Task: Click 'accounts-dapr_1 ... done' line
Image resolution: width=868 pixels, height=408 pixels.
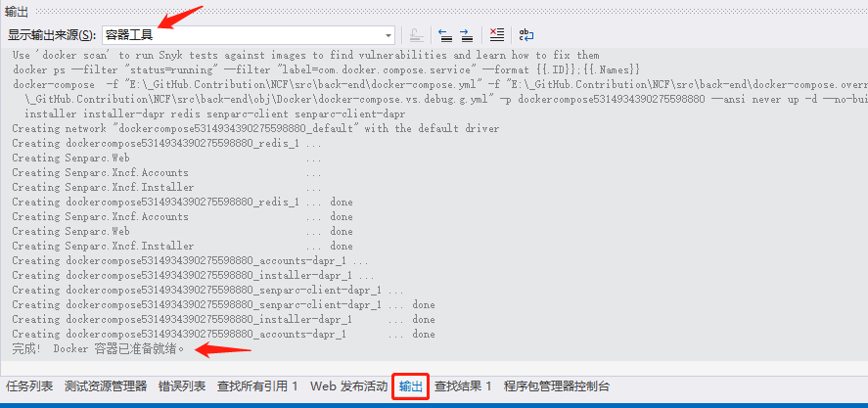Action: (x=224, y=334)
